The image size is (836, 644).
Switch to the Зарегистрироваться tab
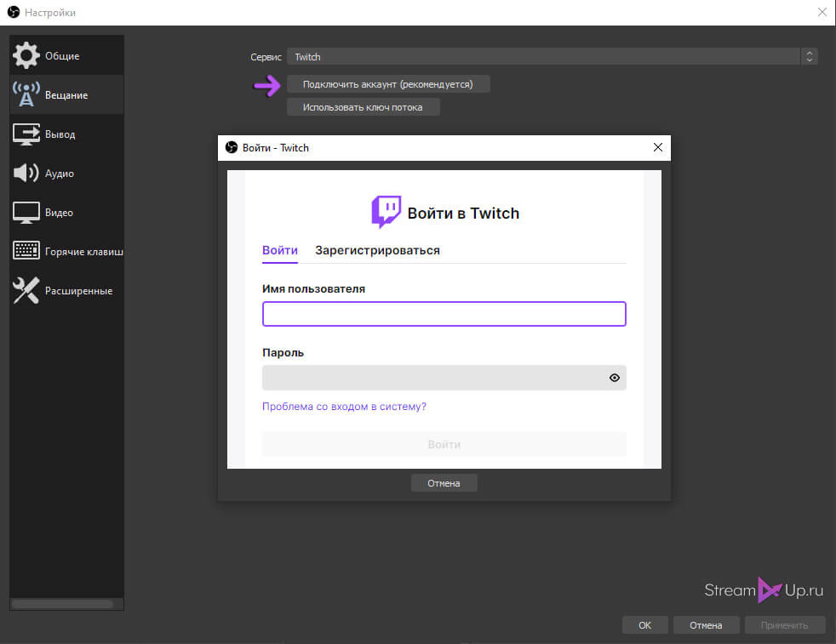[x=377, y=250]
